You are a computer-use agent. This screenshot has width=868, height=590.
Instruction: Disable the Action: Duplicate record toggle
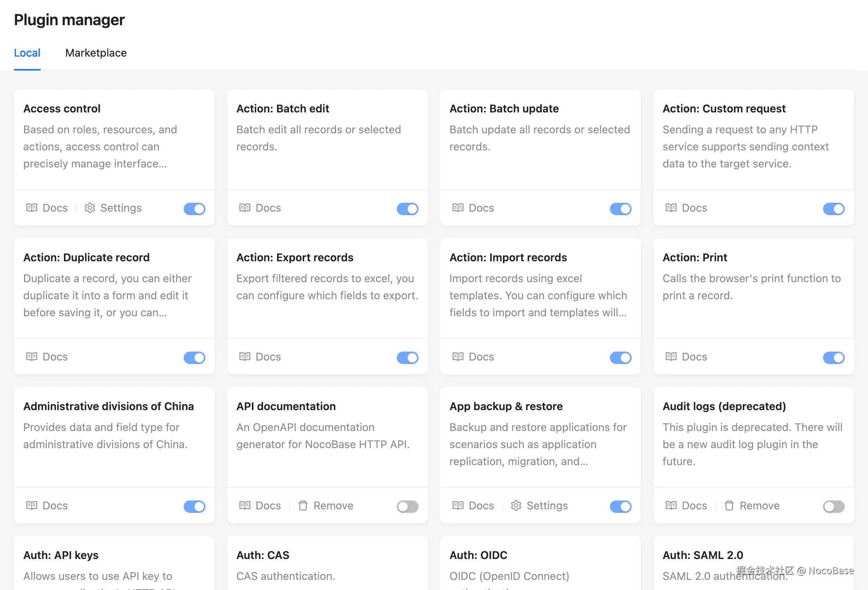coord(195,357)
